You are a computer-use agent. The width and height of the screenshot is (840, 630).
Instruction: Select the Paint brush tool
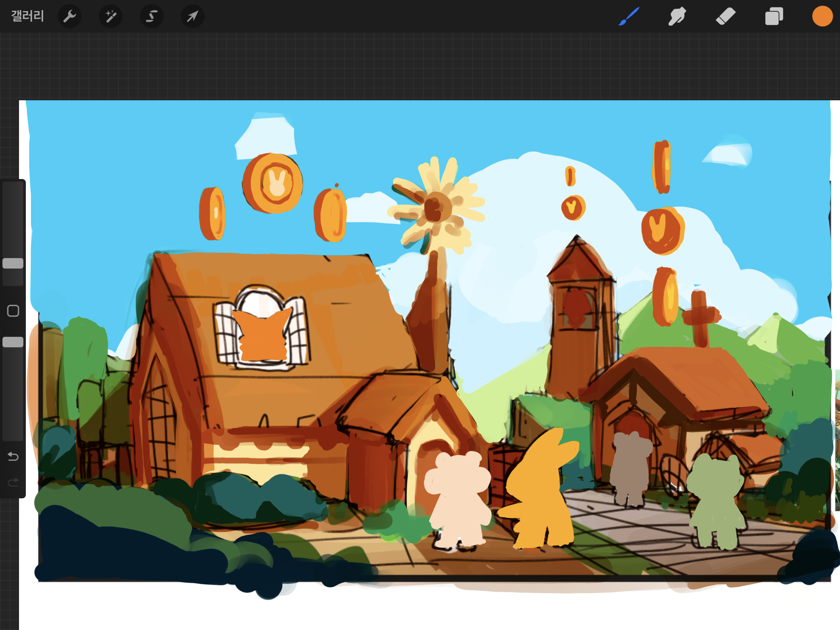click(629, 16)
